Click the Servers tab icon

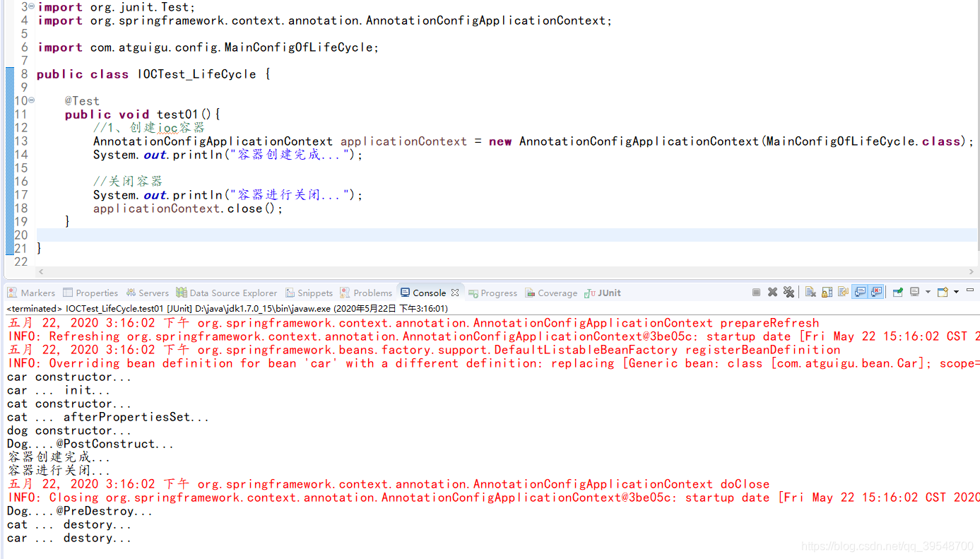[131, 293]
